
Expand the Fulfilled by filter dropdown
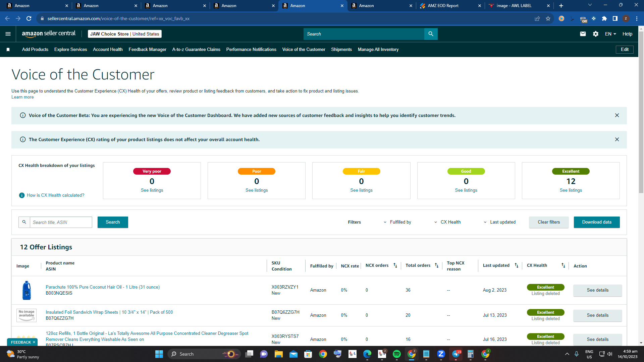pyautogui.click(x=397, y=222)
